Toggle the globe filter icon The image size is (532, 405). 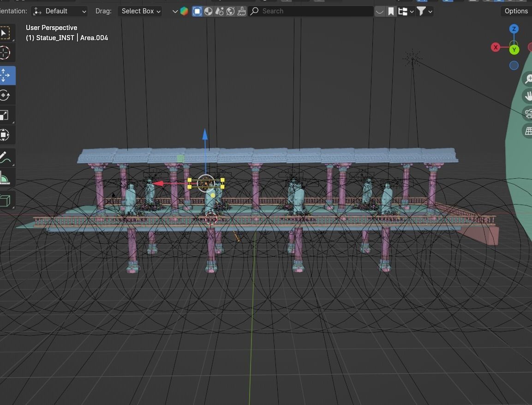[231, 11]
